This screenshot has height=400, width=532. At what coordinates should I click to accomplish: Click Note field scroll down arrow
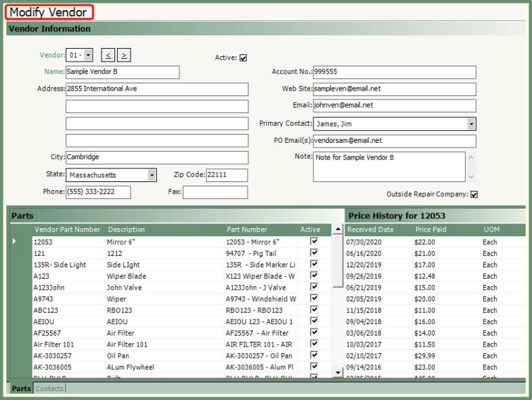click(472, 176)
